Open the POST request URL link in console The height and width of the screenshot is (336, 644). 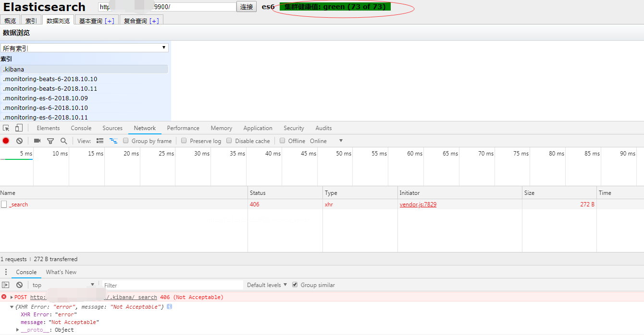[x=94, y=297]
